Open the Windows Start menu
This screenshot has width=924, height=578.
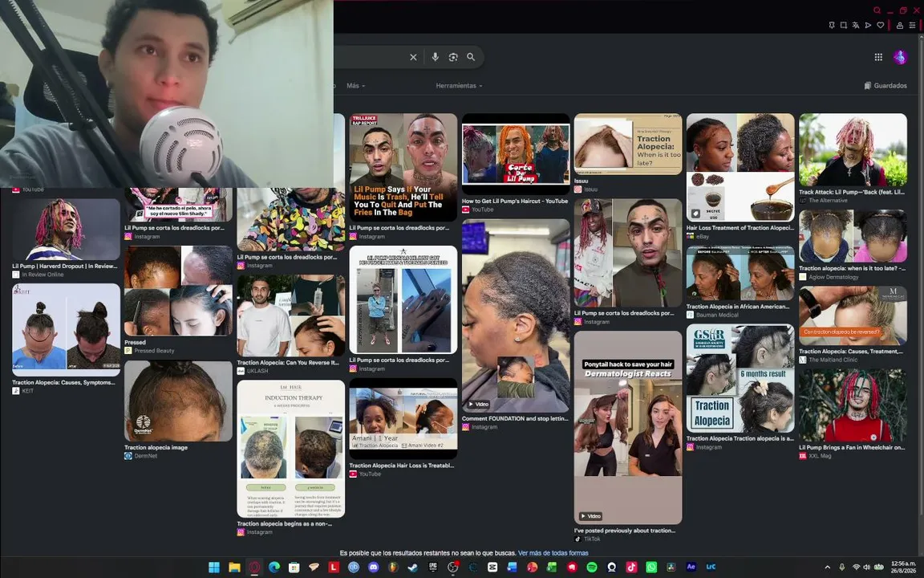pyautogui.click(x=214, y=568)
